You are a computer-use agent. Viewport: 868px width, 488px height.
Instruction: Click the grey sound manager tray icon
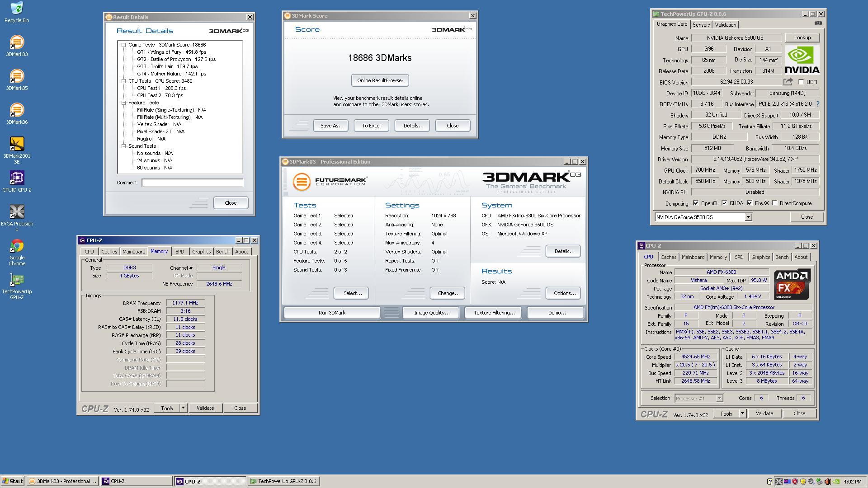(811, 482)
